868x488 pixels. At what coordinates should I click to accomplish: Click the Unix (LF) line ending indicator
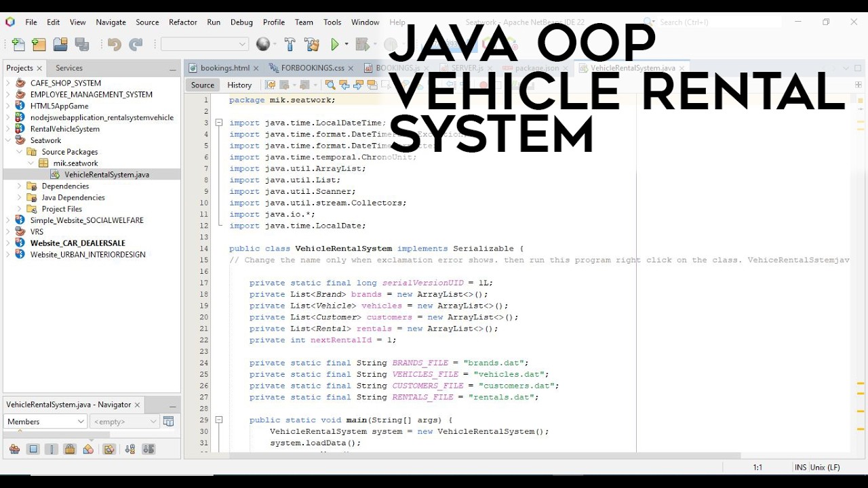(825, 468)
